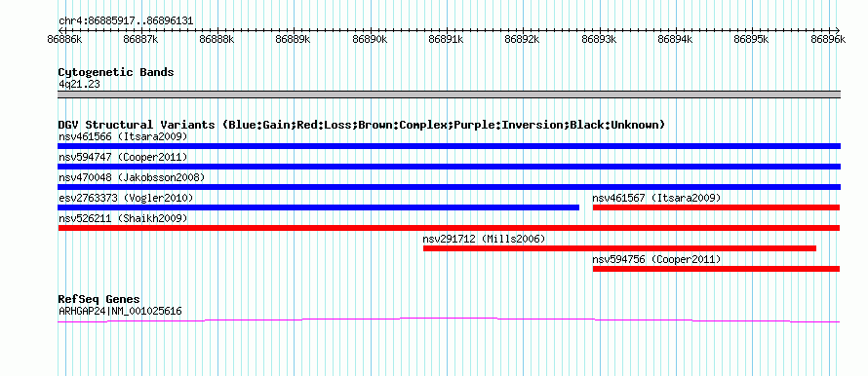Click the 4q21.23 band label

pos(79,84)
